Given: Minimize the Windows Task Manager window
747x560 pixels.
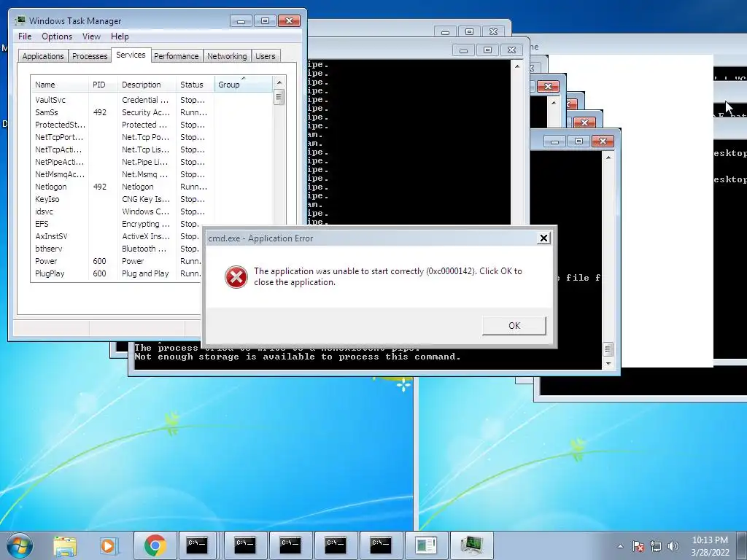Looking at the screenshot, I should click(x=241, y=21).
